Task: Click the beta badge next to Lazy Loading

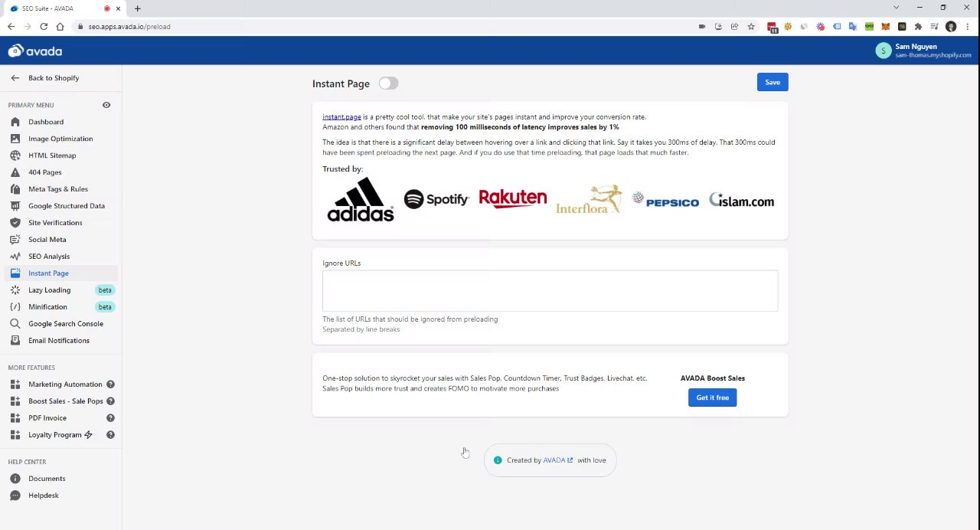Action: click(105, 290)
